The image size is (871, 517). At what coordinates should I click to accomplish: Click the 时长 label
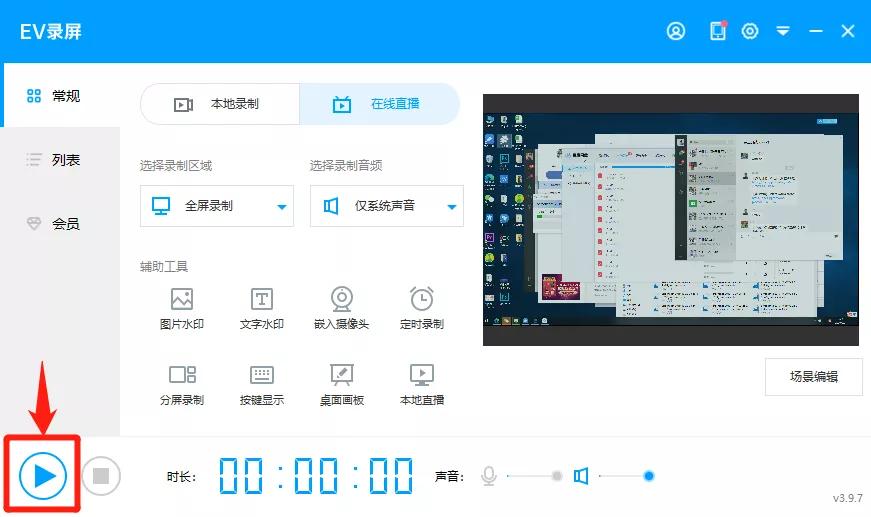click(182, 476)
